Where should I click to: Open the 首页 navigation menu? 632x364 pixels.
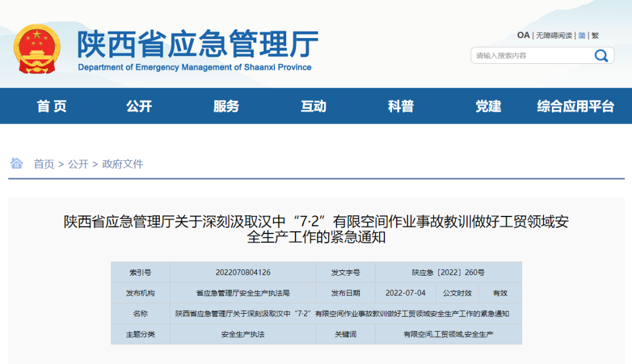pos(51,106)
